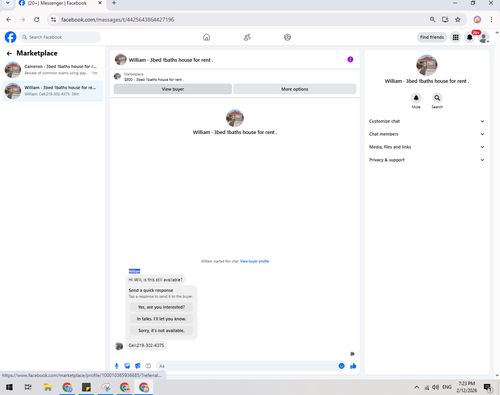Viewport: 500px width, 395px height.
Task: Click the listing photo in chat center
Action: click(235, 118)
